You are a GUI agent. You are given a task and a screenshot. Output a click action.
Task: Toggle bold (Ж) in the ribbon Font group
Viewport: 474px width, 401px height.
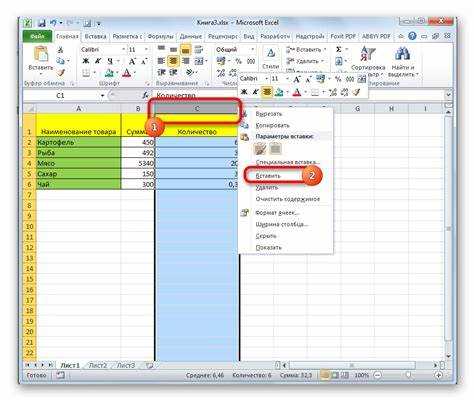pos(86,61)
